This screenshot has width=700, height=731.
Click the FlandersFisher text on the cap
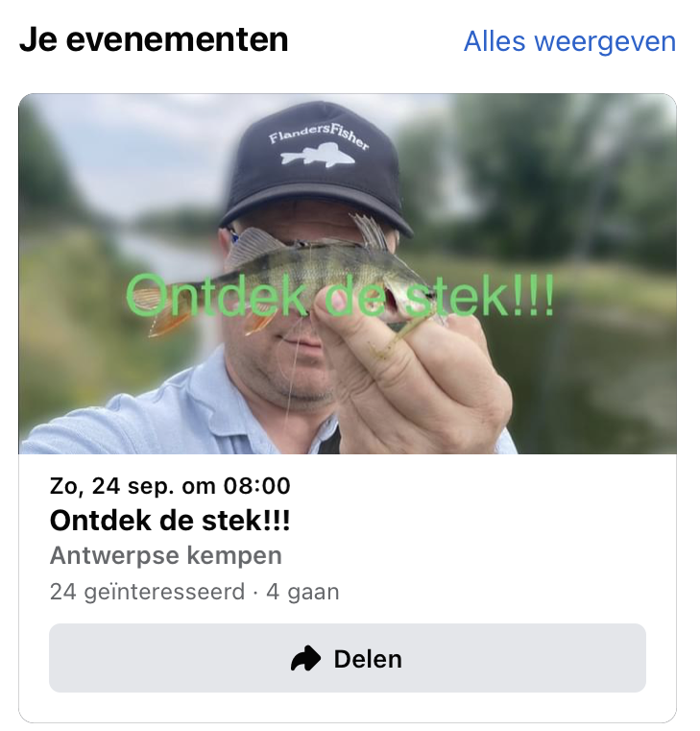(319, 135)
